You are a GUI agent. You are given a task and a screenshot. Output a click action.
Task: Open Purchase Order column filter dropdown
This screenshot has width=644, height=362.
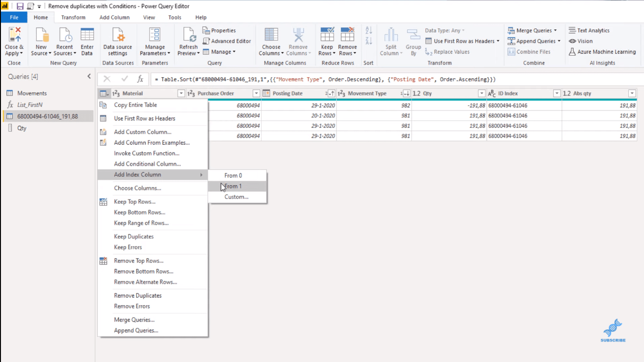click(256, 93)
